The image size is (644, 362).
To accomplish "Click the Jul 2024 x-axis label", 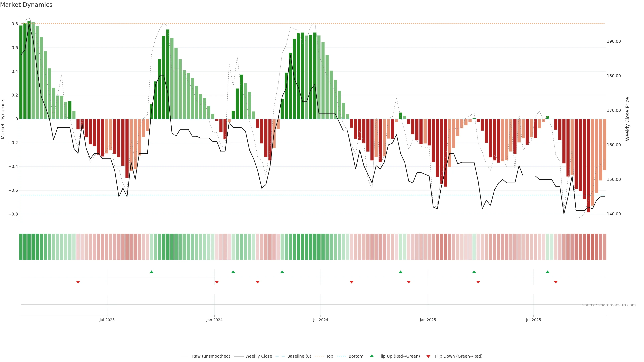I will 320,320.
